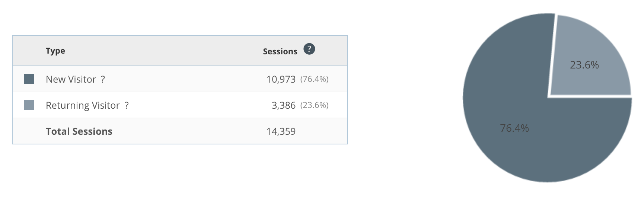Click the Type column header
644x198 pixels.
pyautogui.click(x=55, y=51)
